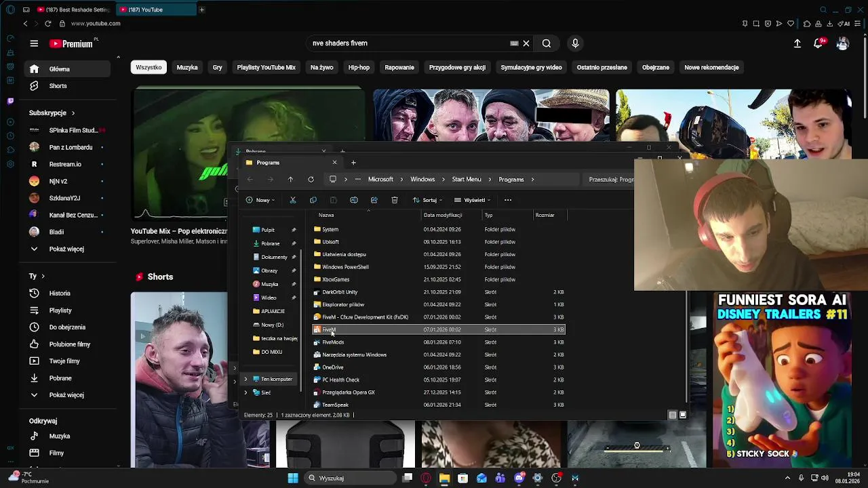Open new browser tab with plus button

pos(201,9)
